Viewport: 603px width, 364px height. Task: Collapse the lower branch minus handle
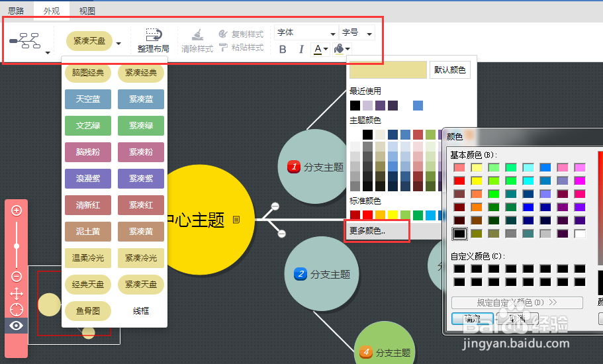pos(281,234)
